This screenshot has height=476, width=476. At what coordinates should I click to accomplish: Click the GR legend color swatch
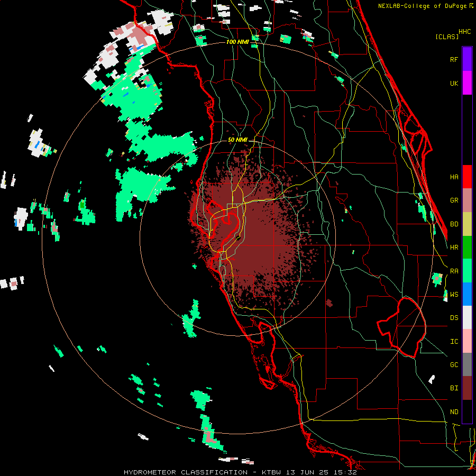point(467,200)
